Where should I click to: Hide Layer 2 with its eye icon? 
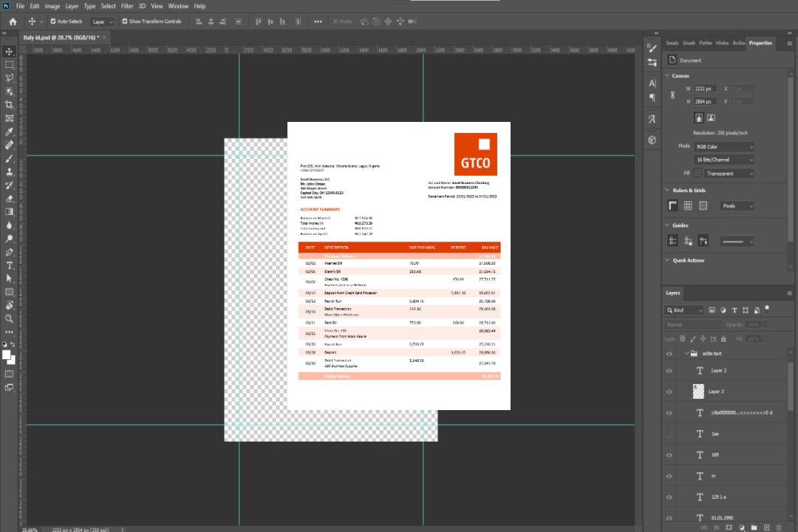point(669,371)
